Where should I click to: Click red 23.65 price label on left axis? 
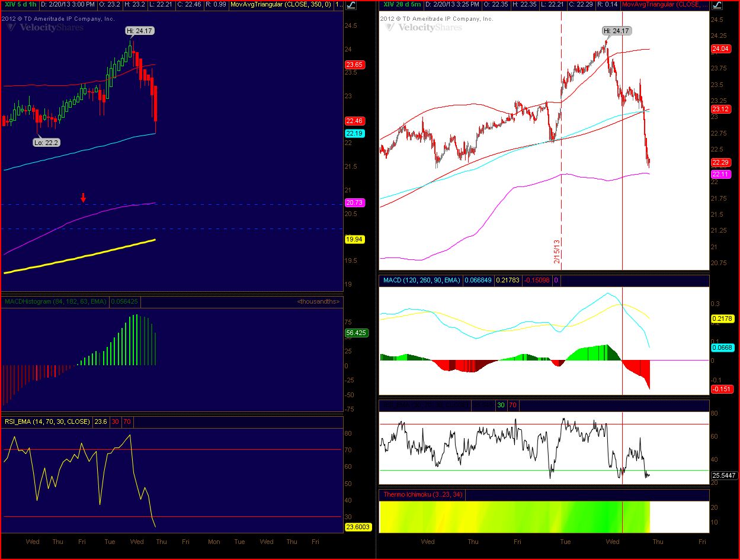point(354,65)
